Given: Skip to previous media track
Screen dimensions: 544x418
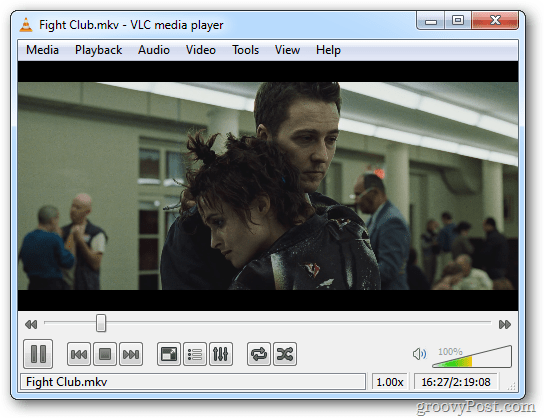Looking at the screenshot, I should click(79, 354).
